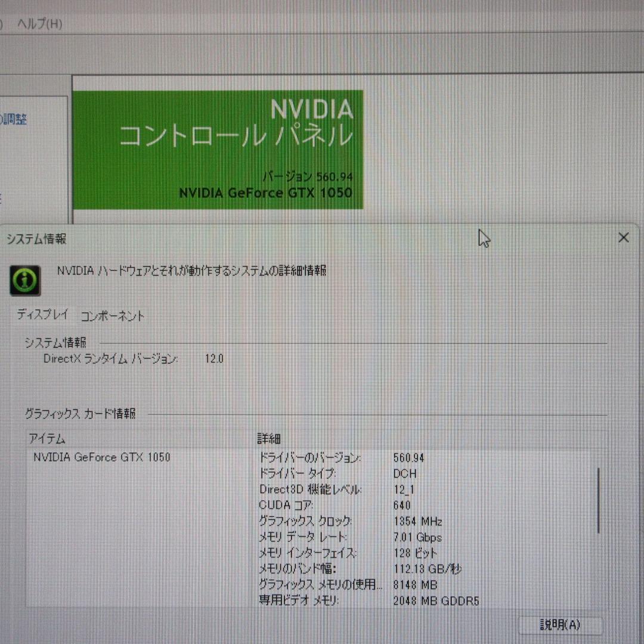Viewport: 644px width, 644px height.
Task: Select the 8148 MB value
Action: click(x=415, y=585)
